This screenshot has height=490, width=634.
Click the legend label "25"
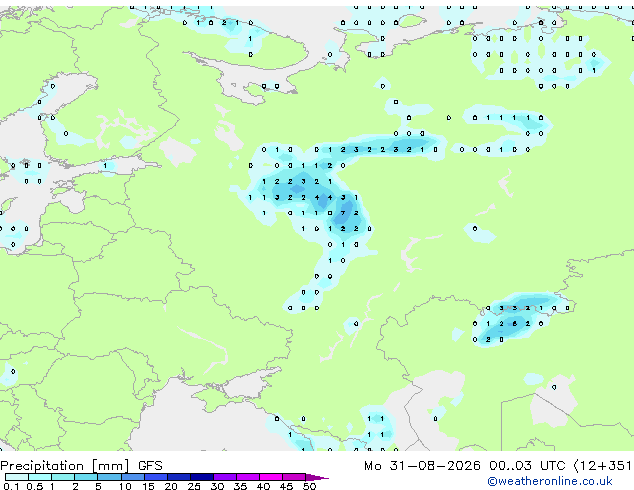(x=194, y=486)
